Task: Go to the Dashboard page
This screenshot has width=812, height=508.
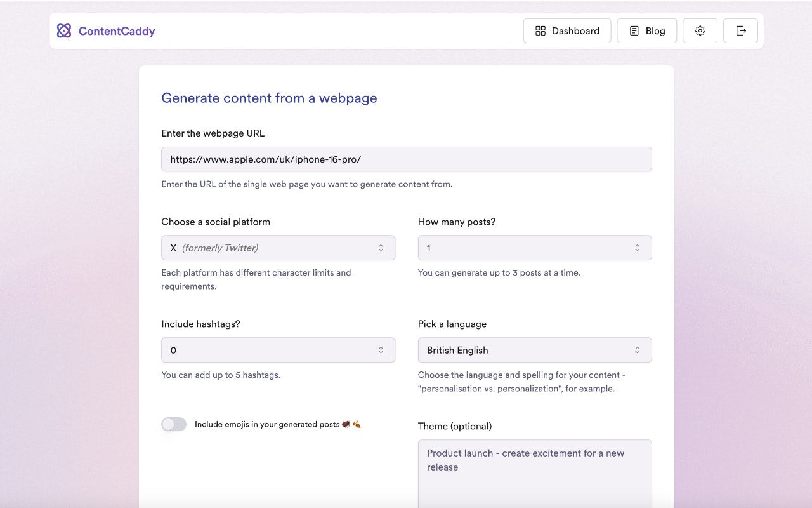Action: click(x=567, y=30)
